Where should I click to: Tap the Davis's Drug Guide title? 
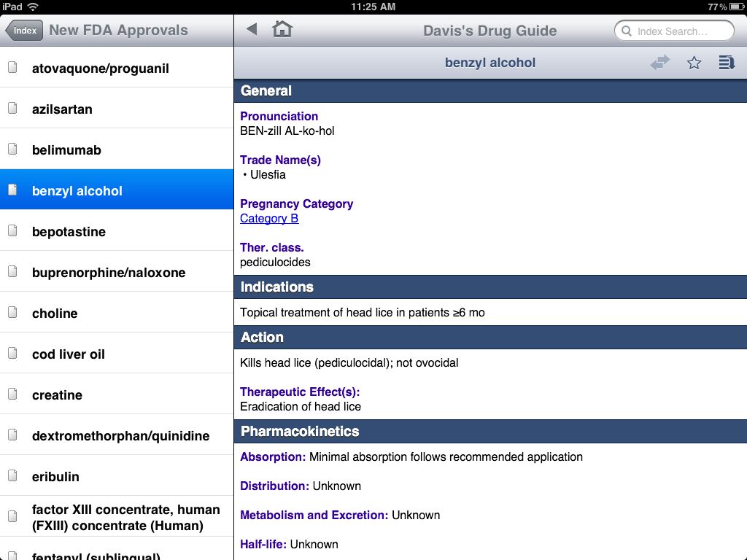tap(489, 31)
